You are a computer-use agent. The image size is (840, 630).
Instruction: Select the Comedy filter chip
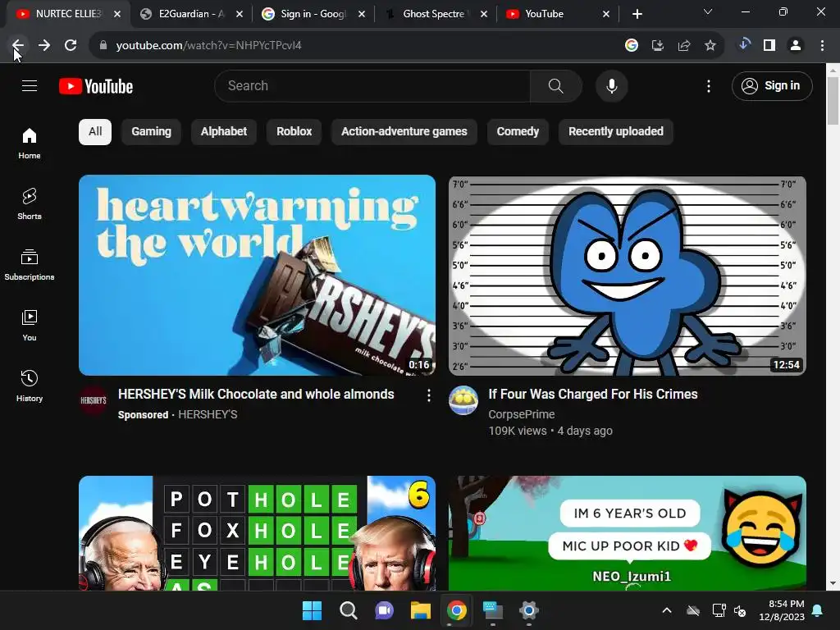click(x=518, y=132)
